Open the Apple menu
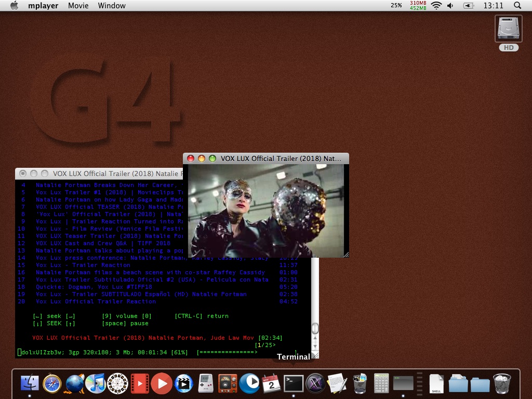The width and height of the screenshot is (532, 399). coord(14,5)
